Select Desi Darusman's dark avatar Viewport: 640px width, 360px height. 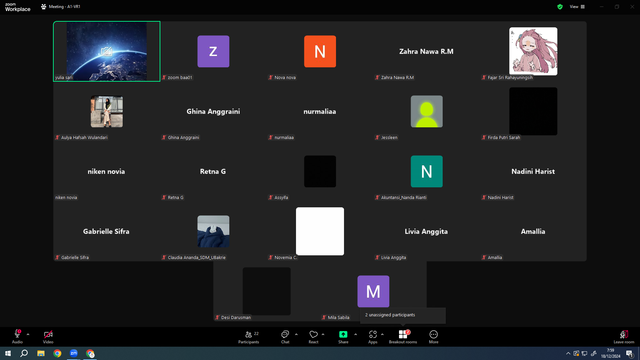pos(267,291)
